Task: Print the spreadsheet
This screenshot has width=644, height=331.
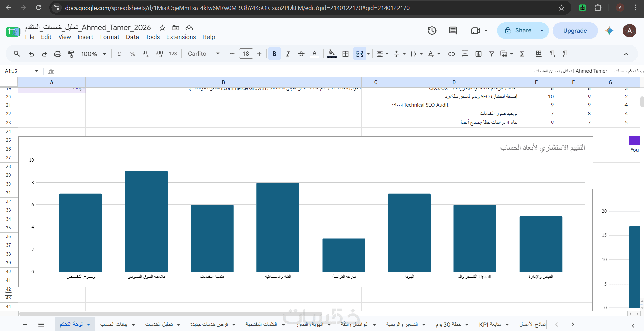Action: (58, 54)
